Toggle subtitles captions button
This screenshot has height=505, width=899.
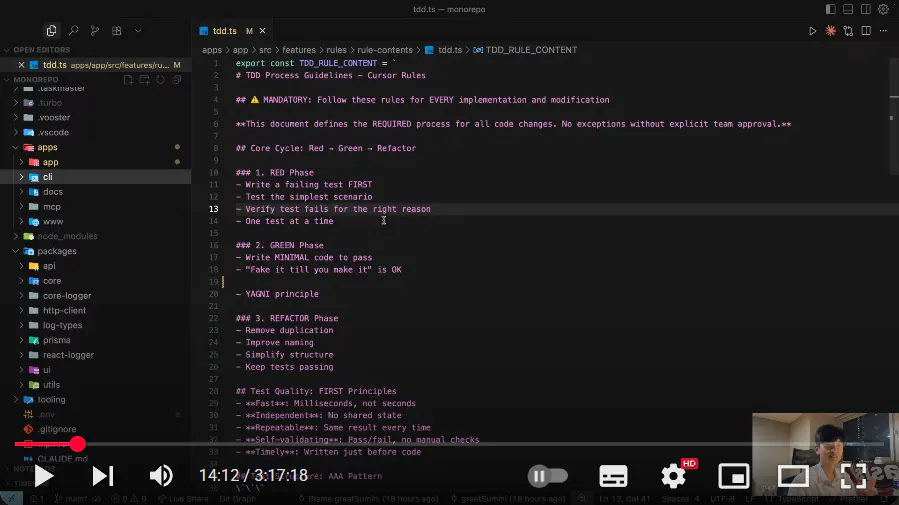tap(613, 476)
